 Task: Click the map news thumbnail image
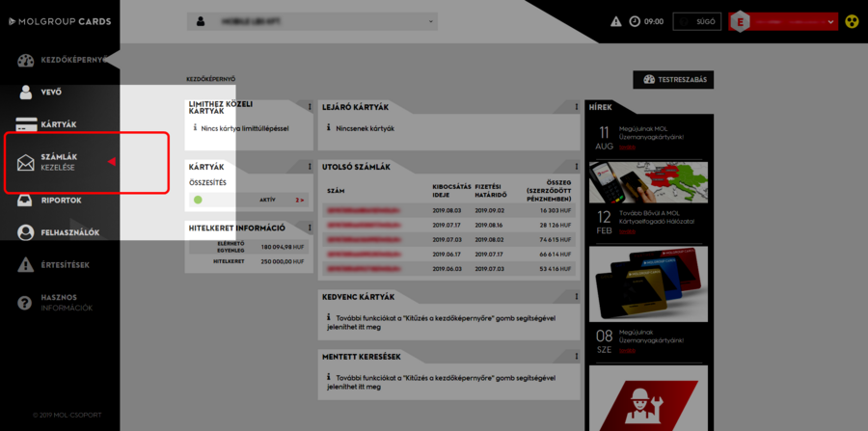pyautogui.click(x=647, y=182)
